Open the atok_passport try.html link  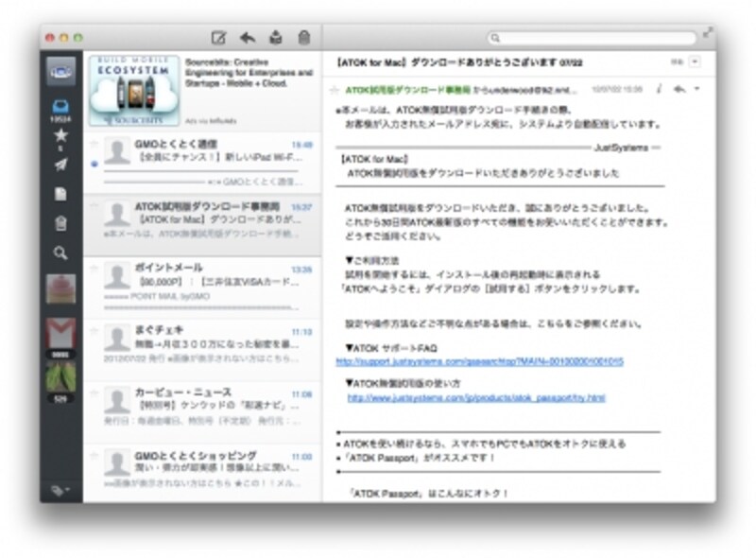click(x=476, y=398)
